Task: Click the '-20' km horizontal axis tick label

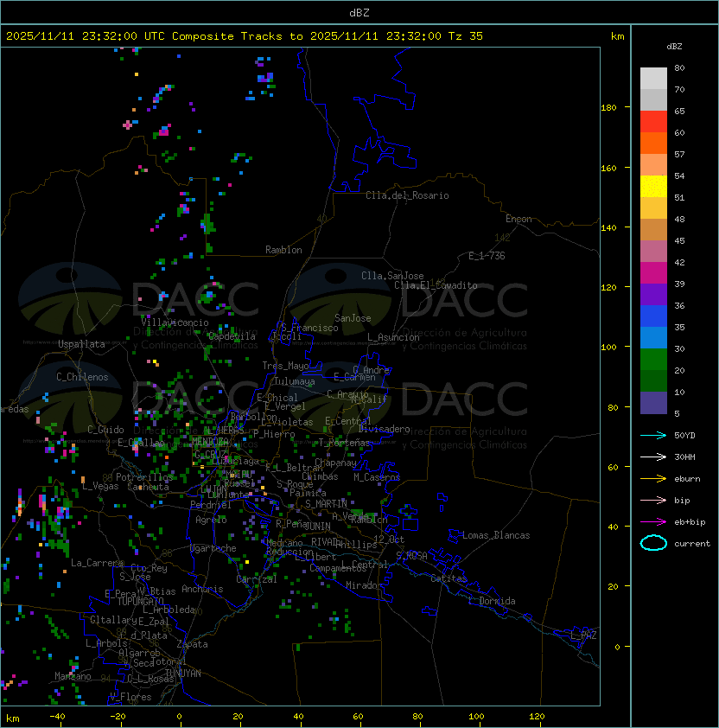Action: point(118,717)
